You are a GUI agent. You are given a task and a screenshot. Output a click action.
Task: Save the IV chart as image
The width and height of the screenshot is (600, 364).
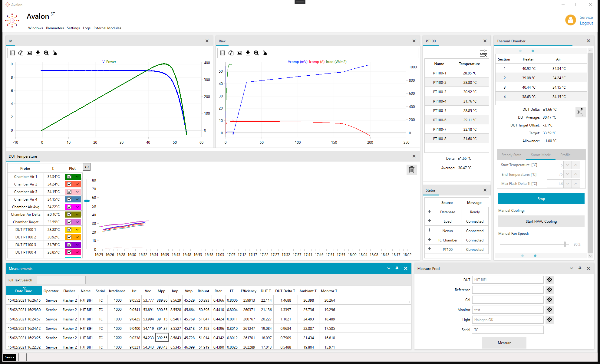[29, 53]
